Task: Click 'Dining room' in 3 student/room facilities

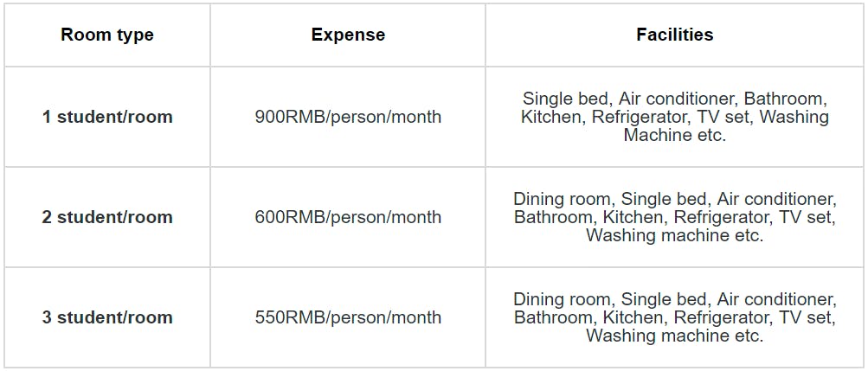Action: [562, 299]
